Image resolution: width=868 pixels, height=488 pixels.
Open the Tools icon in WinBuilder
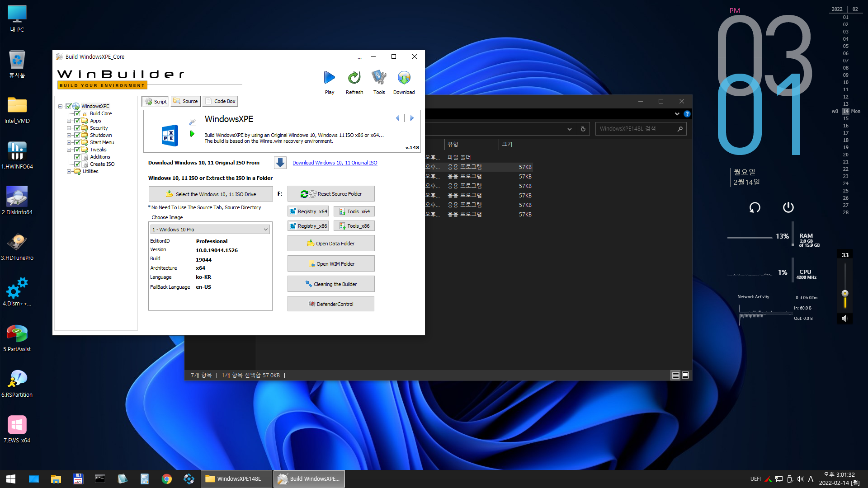pyautogui.click(x=379, y=78)
